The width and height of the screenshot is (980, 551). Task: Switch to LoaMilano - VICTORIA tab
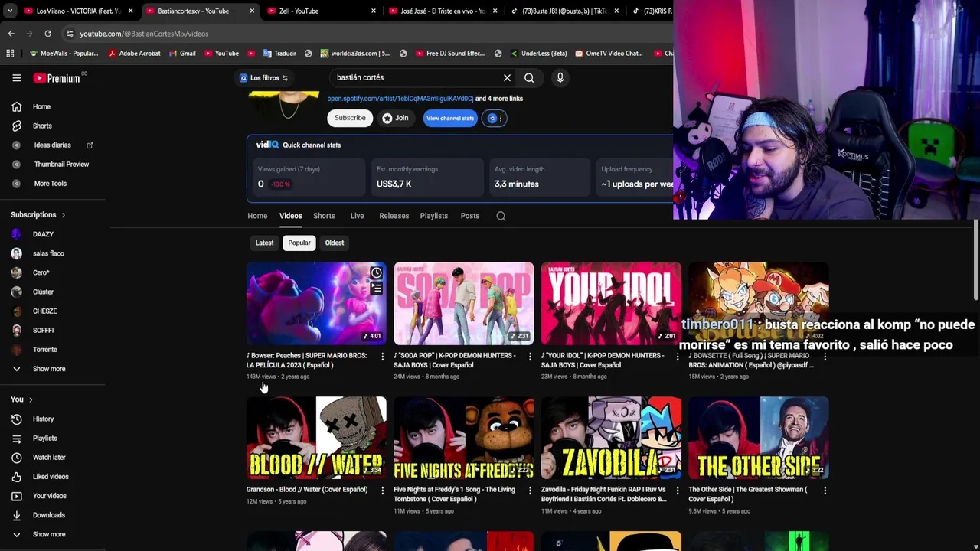pyautogui.click(x=77, y=11)
